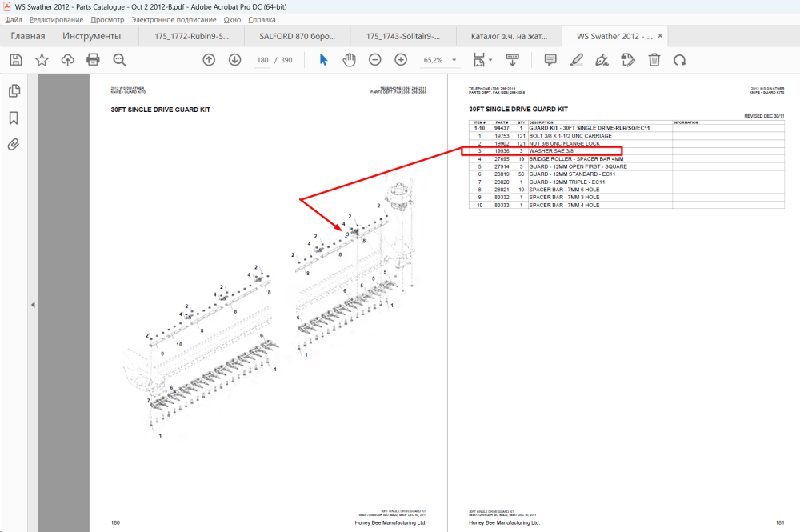Go to previous page arrow icon
The image size is (800, 532).
[x=209, y=60]
